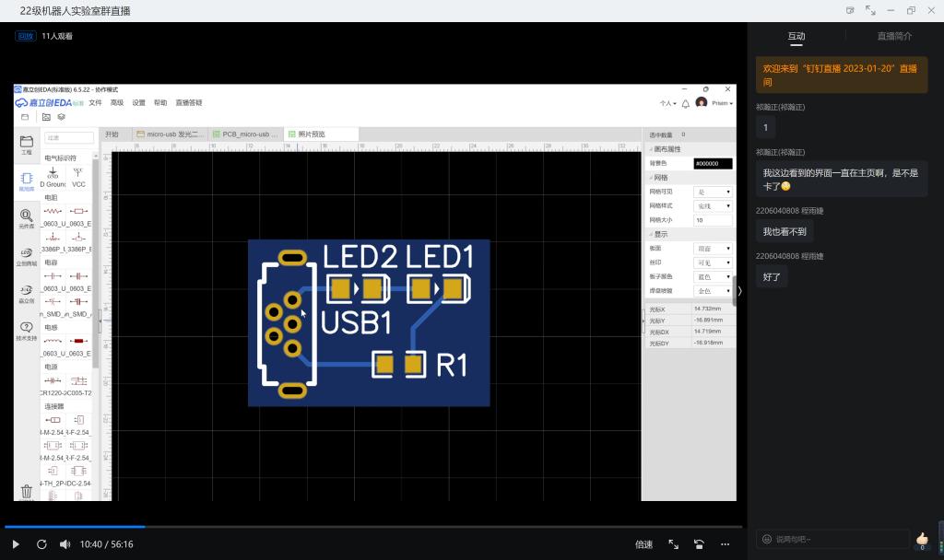The image size is (944, 560).
Task: Expand the 板子颜色 dropdown
Action: (x=713, y=276)
